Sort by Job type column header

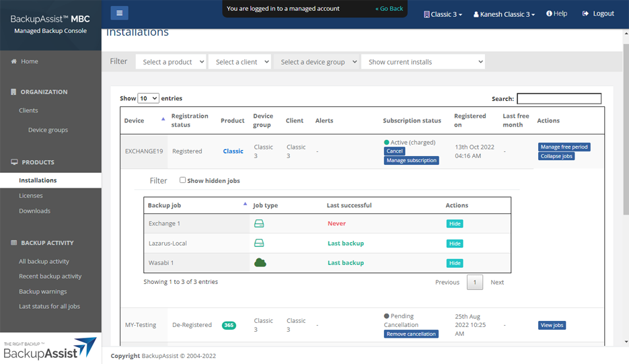265,205
